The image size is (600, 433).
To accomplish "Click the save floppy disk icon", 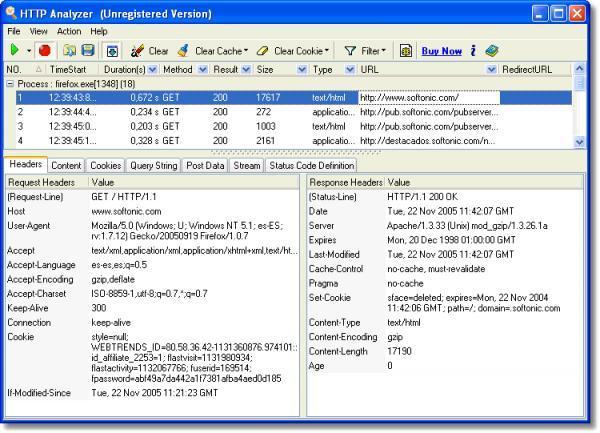I will 88,50.
